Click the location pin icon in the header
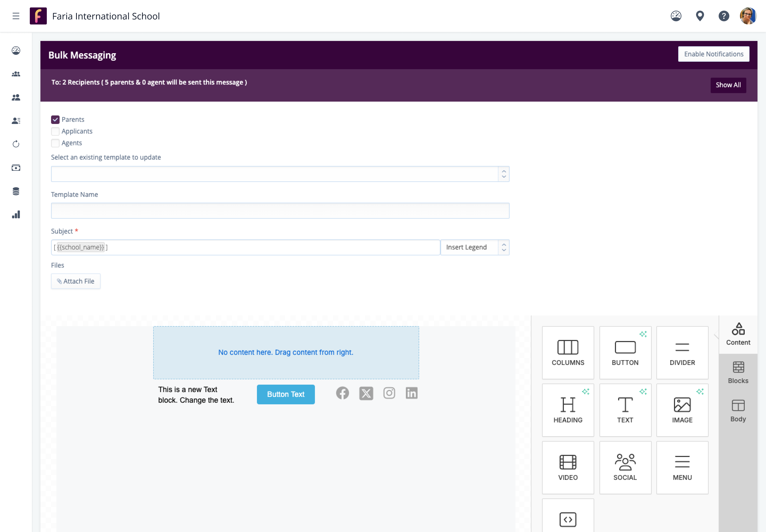Viewport: 766px width, 532px height. pyautogui.click(x=700, y=16)
